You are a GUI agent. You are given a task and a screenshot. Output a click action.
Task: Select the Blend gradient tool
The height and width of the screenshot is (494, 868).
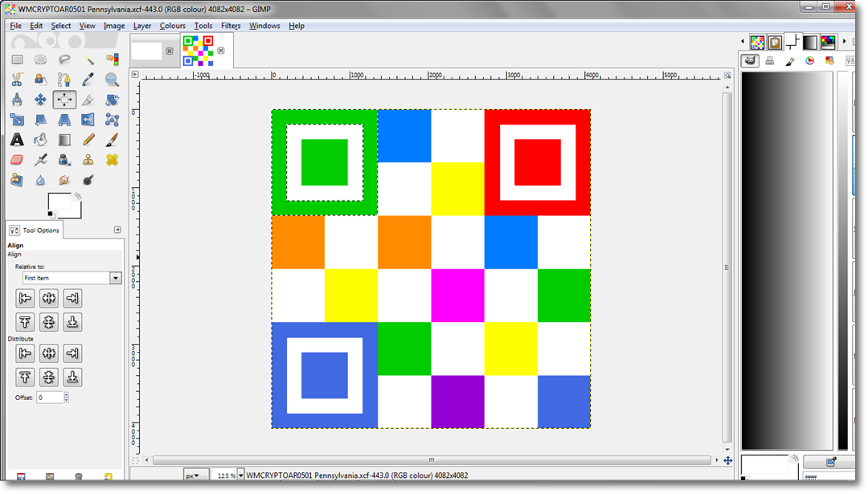64,140
